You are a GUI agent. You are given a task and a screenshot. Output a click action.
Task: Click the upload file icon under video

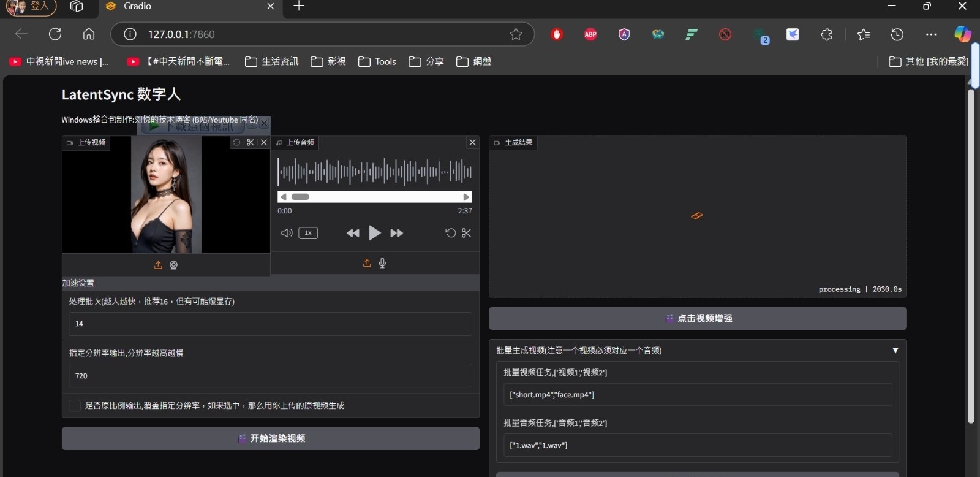(158, 265)
